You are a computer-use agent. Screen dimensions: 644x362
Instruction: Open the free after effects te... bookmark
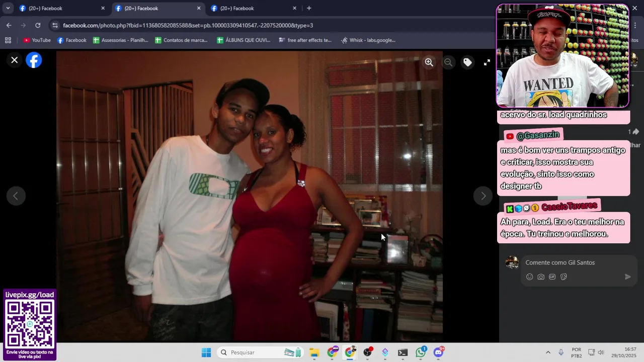coord(305,40)
